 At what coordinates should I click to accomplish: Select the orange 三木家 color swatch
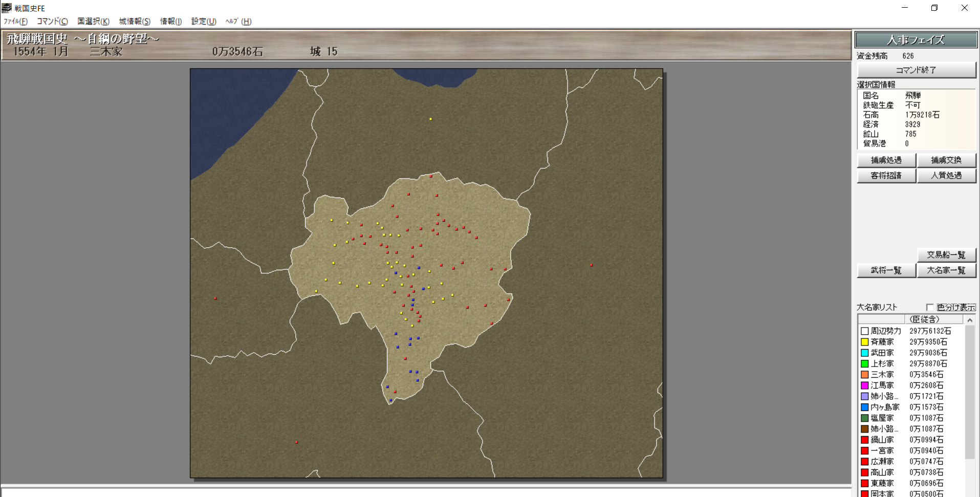tap(864, 375)
